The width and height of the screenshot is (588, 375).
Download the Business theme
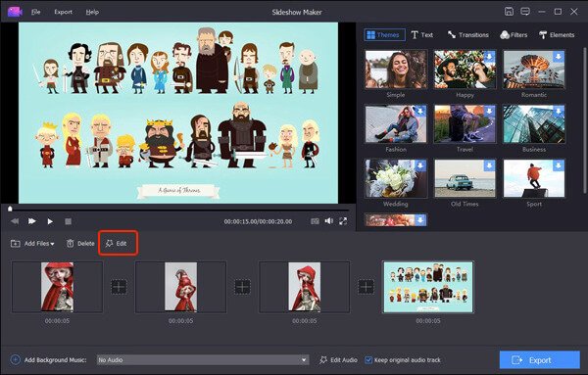(x=559, y=111)
